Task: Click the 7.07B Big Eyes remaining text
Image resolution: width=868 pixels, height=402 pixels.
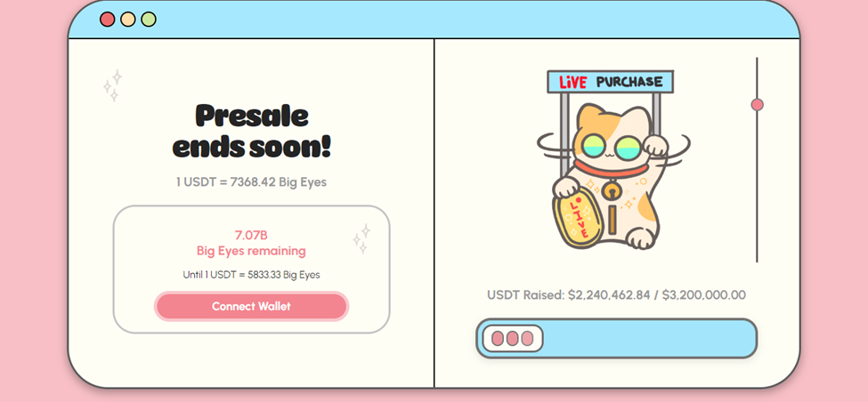Action: click(x=251, y=243)
